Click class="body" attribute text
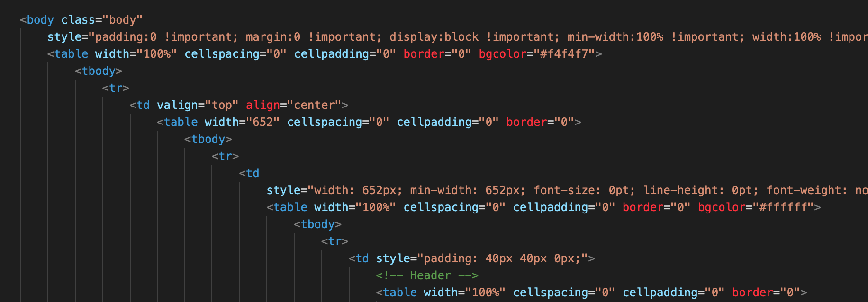This screenshot has width=868, height=302. click(102, 20)
